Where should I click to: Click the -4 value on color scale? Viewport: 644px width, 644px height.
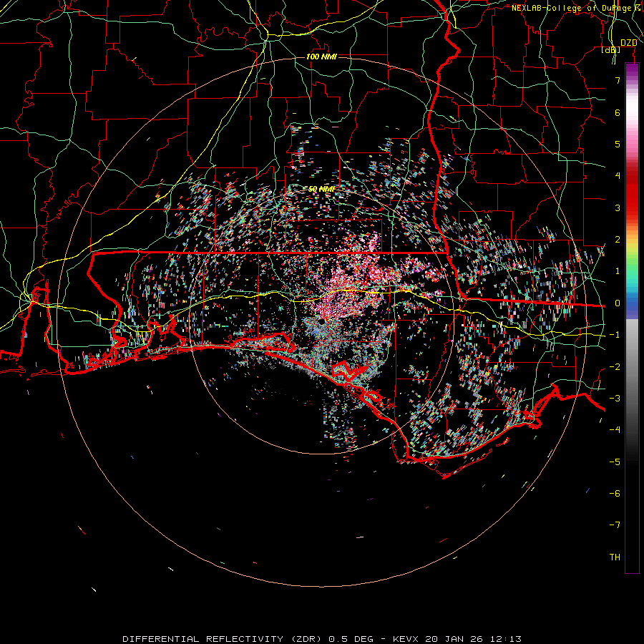click(x=615, y=429)
